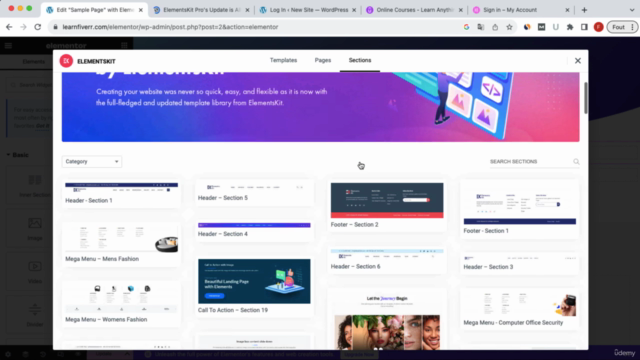The width and height of the screenshot is (640, 360).
Task: Select the Sections tab
Action: pos(360,60)
